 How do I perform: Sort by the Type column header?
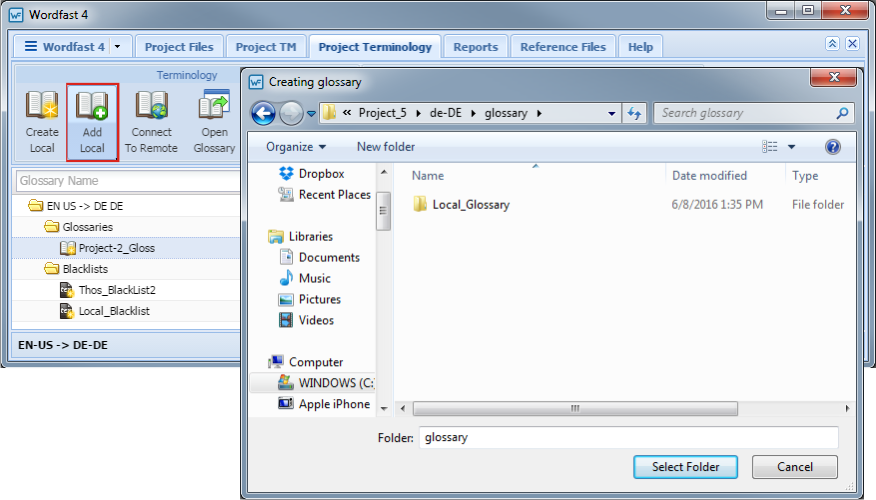pyautogui.click(x=805, y=176)
